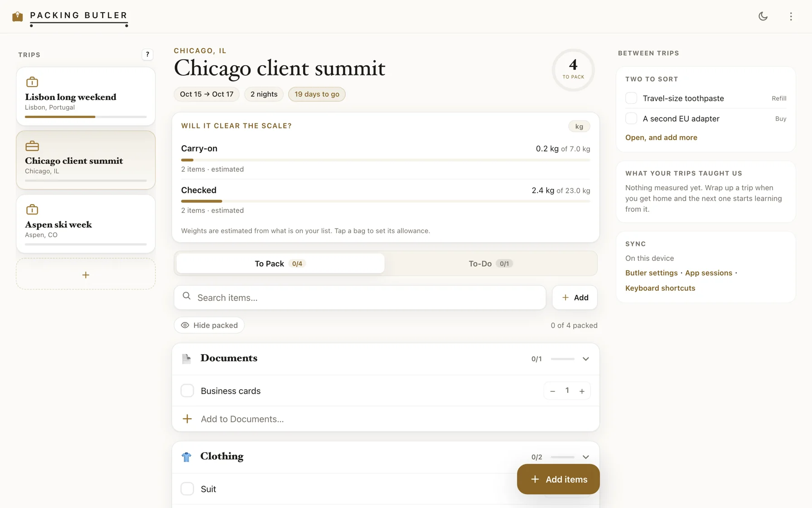Click the Chicago client summit briefcase icon
Screen dimensions: 812x508
coord(32,146)
